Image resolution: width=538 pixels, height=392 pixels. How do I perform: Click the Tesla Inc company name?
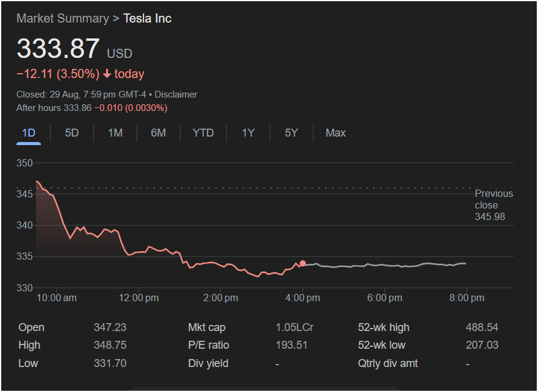point(147,18)
